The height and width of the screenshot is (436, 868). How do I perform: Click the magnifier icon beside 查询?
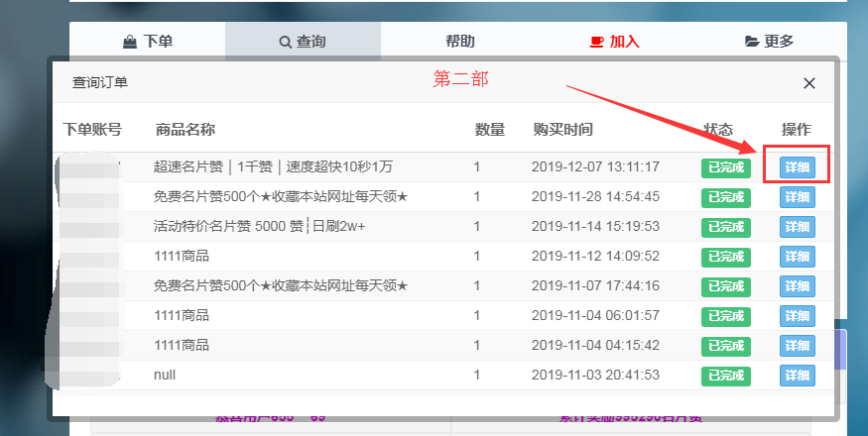point(286,42)
